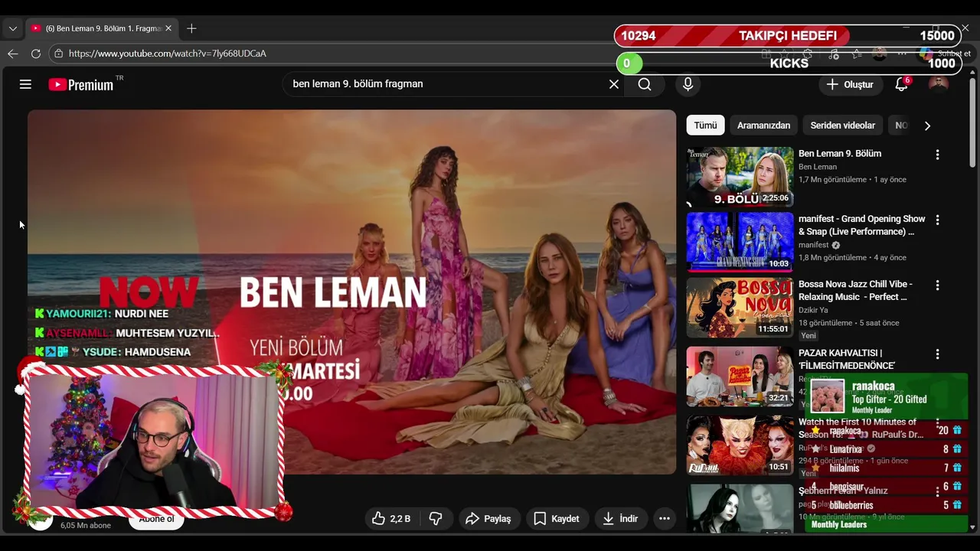
Task: Select the Ben Leman 9. Bölüm browser tab
Action: pyautogui.click(x=102, y=28)
